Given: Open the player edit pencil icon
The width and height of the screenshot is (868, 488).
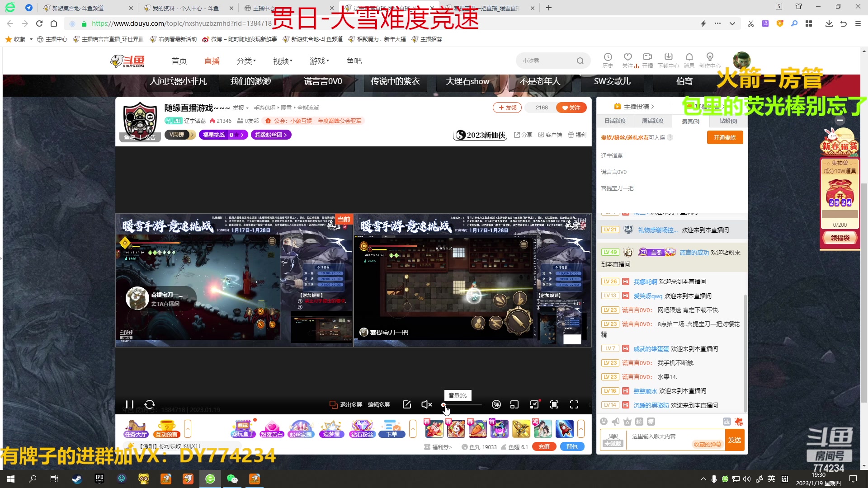Looking at the screenshot, I should click(x=407, y=404).
